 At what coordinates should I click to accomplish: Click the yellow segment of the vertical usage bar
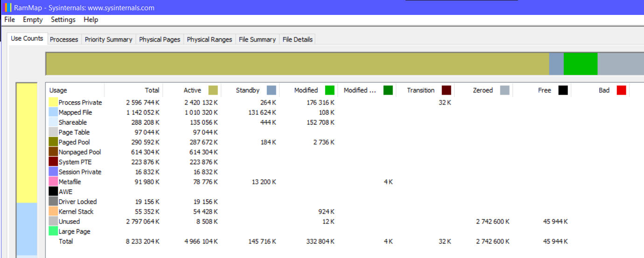[27, 143]
